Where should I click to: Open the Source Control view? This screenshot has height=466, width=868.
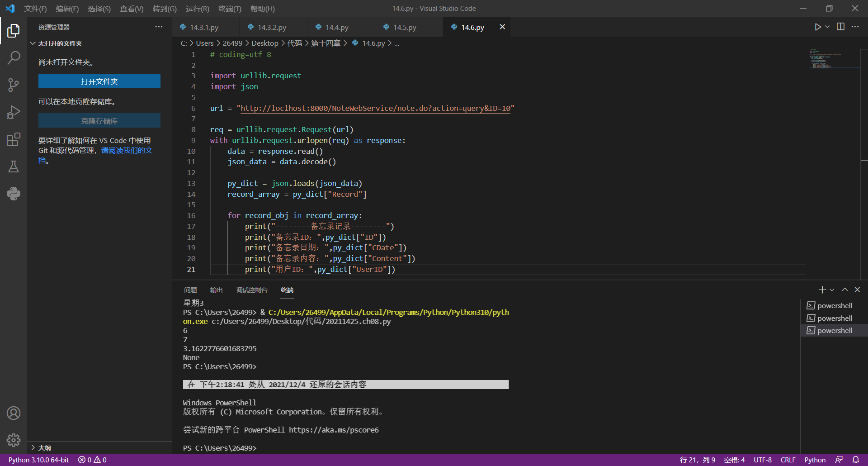click(x=14, y=85)
